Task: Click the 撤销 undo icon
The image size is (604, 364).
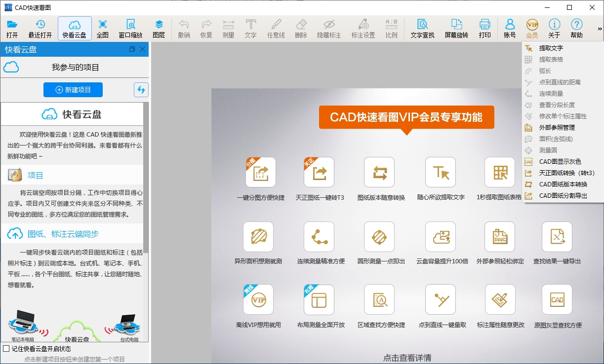Action: click(x=184, y=29)
